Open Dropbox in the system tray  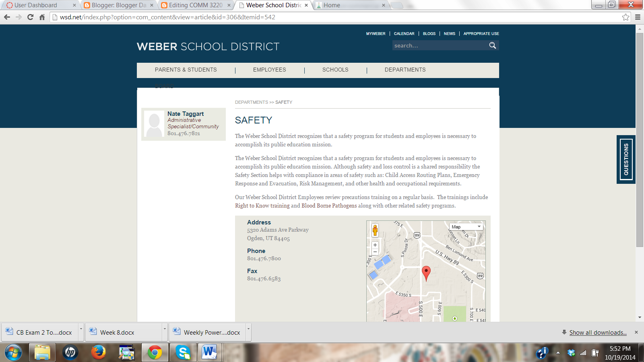tap(571, 353)
